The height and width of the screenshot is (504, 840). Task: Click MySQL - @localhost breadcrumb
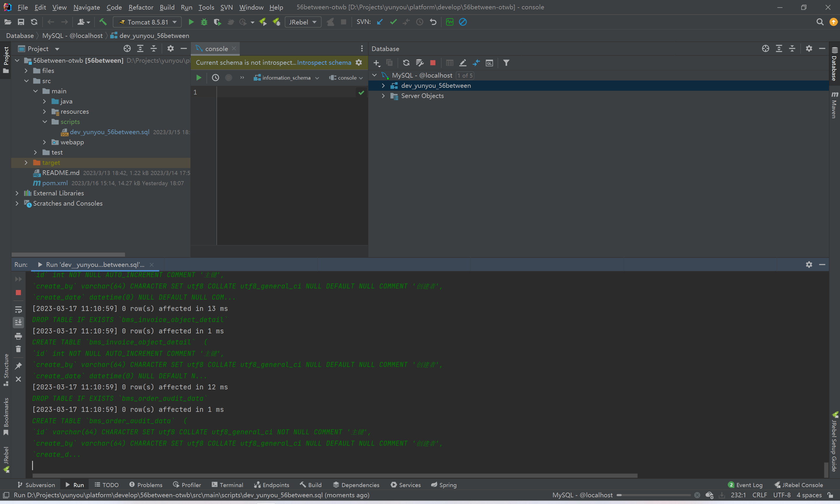pos(72,36)
